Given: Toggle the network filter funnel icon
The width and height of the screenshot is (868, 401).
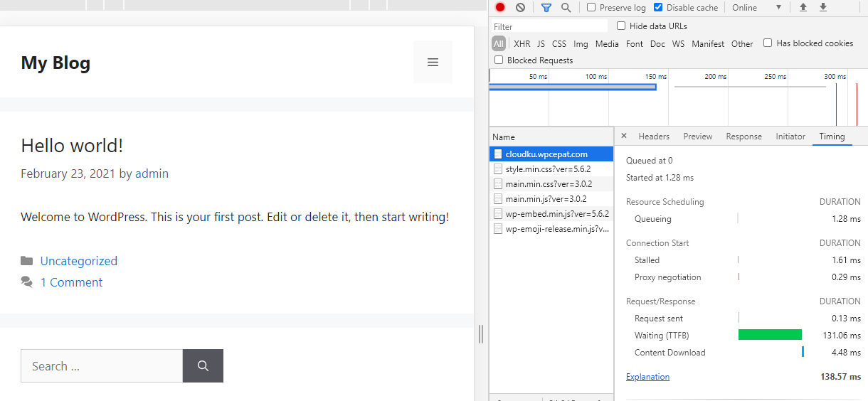Looking at the screenshot, I should (x=546, y=7).
